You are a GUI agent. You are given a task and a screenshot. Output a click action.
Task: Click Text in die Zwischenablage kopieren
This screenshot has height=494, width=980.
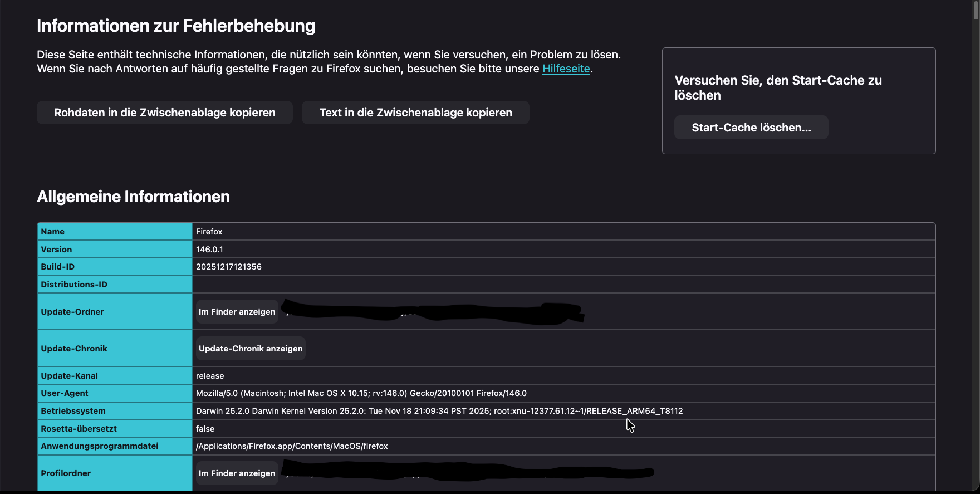click(415, 113)
